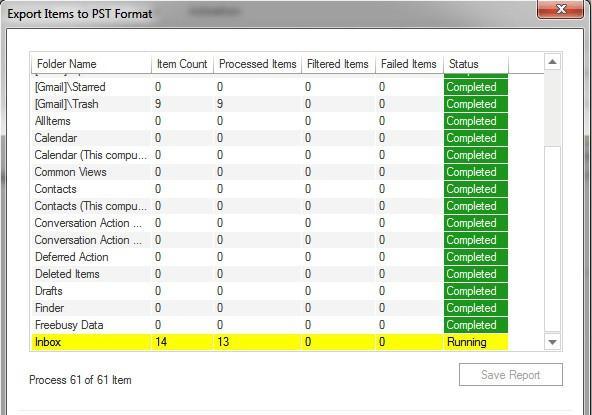
Task: Sort by Failed Items column header
Action: pyautogui.click(x=409, y=64)
